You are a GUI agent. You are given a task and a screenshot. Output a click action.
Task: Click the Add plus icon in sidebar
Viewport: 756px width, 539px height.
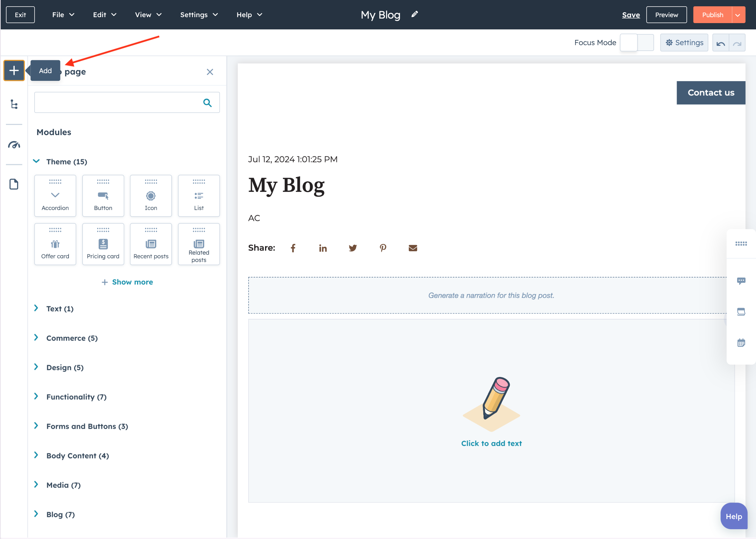14,71
